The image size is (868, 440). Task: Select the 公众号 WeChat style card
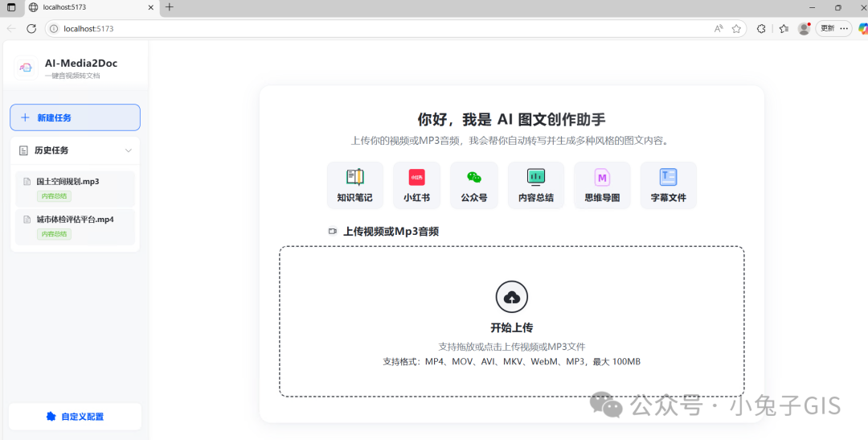474,186
